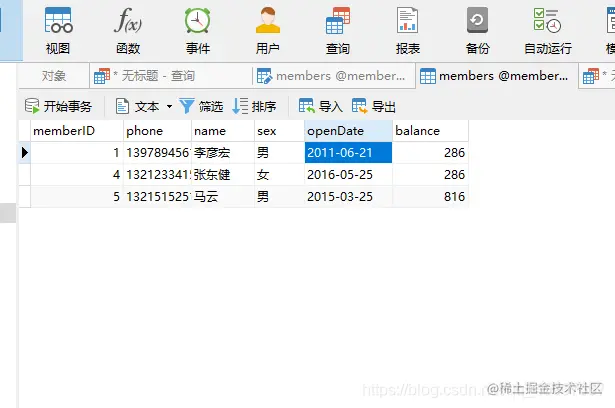Click the name cell 李彦宏
615x408 pixels.
pos(223,152)
